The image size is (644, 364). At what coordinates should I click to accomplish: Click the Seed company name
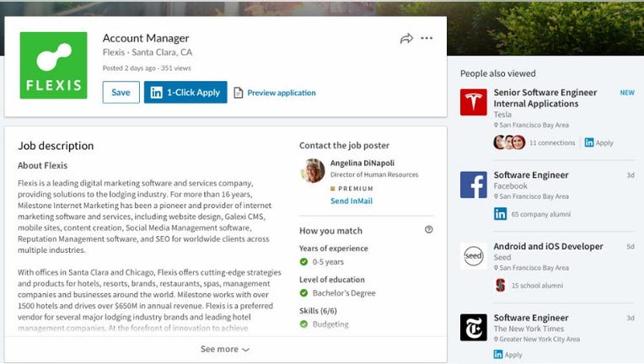[x=502, y=257]
